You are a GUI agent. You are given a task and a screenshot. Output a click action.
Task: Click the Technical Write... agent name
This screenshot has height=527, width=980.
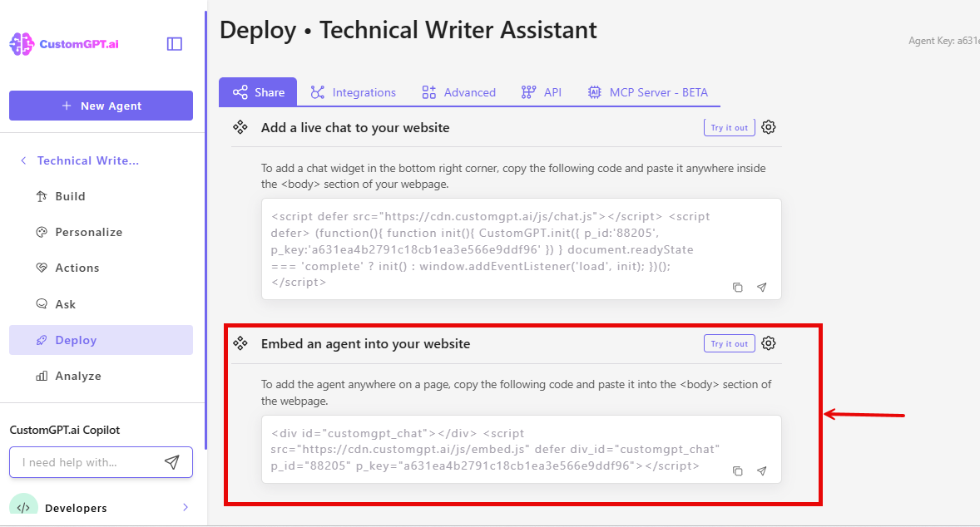(88, 160)
